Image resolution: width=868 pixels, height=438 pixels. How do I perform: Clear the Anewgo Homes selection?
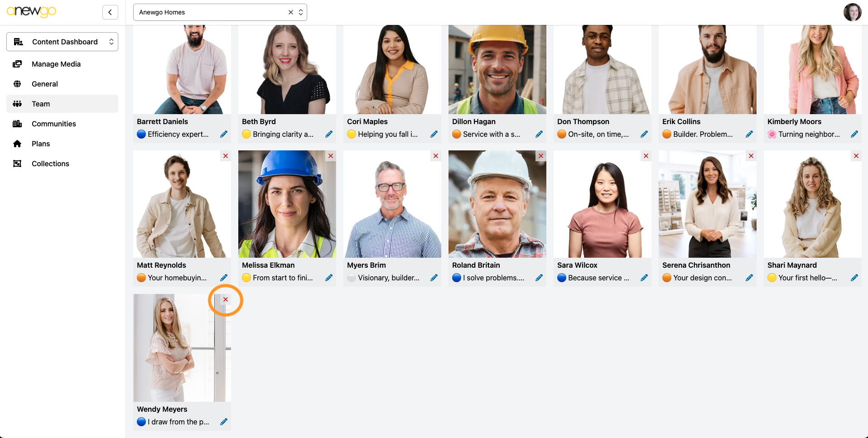coord(291,12)
